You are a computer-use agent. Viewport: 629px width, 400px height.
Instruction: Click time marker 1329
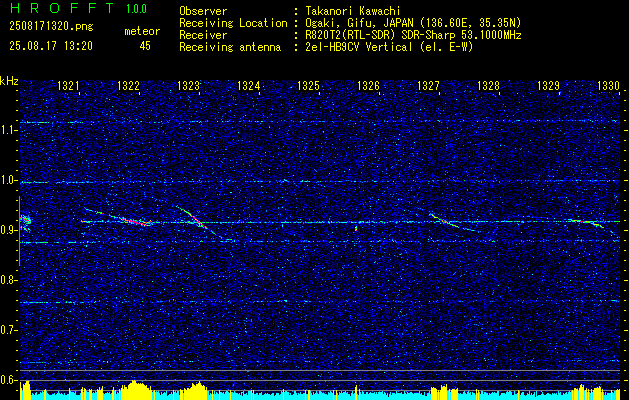pos(548,85)
